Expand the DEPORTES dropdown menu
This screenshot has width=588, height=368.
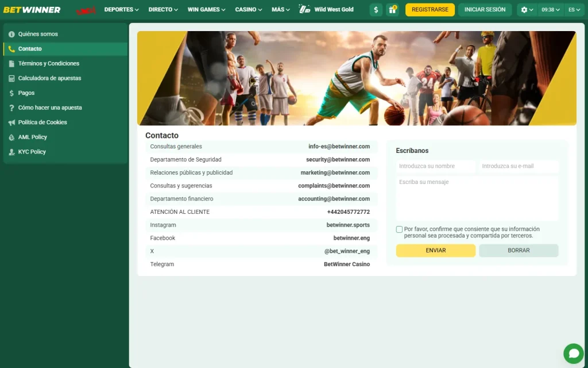coord(121,9)
